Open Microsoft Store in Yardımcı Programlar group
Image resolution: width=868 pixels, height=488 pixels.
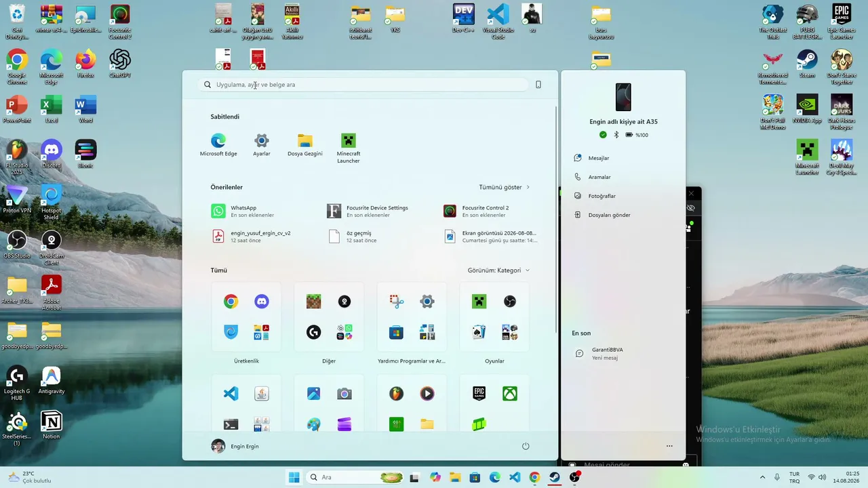[397, 332]
